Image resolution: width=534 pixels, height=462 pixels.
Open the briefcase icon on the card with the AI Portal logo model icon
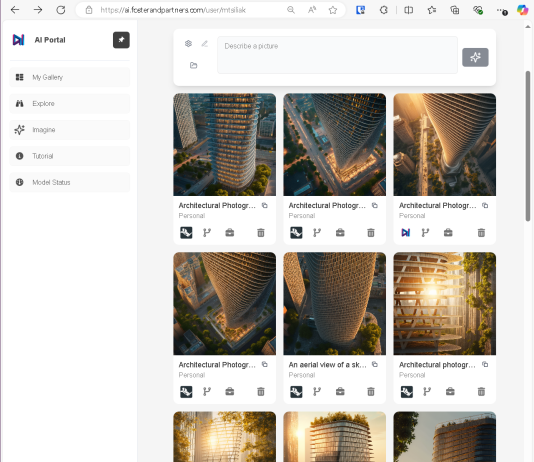pyautogui.click(x=448, y=233)
